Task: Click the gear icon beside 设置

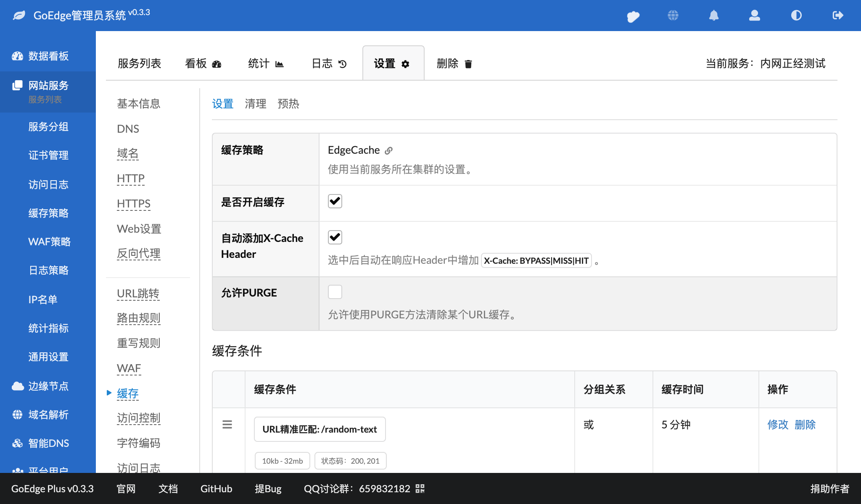Action: (x=405, y=64)
